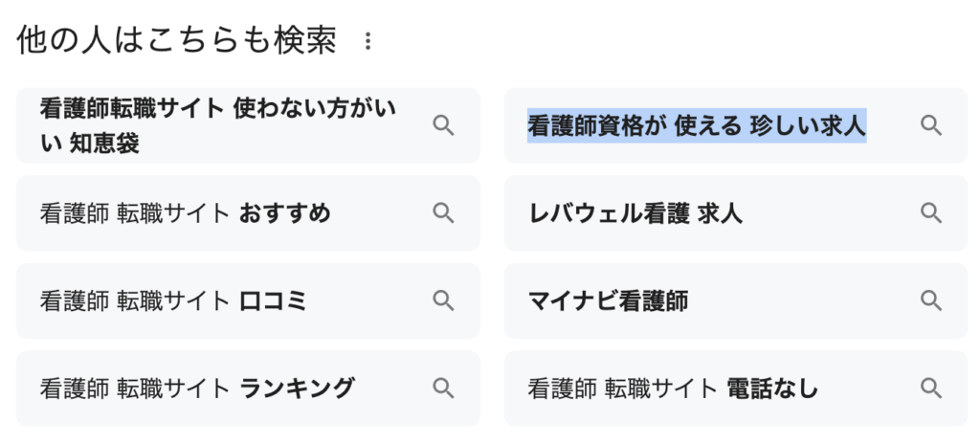Click search icon next to 珍しい求人 suggestion
This screenshot has width=980, height=444.
point(930,125)
